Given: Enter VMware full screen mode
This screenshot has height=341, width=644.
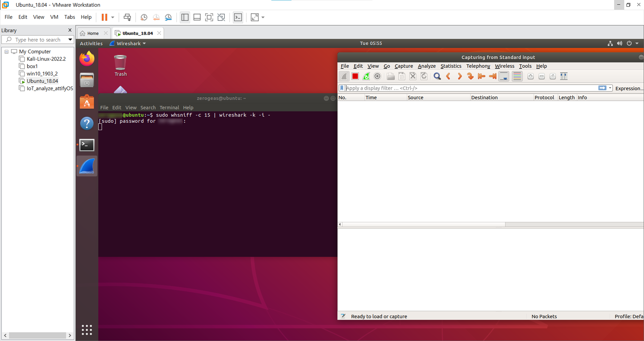Looking at the screenshot, I should pyautogui.click(x=209, y=17).
